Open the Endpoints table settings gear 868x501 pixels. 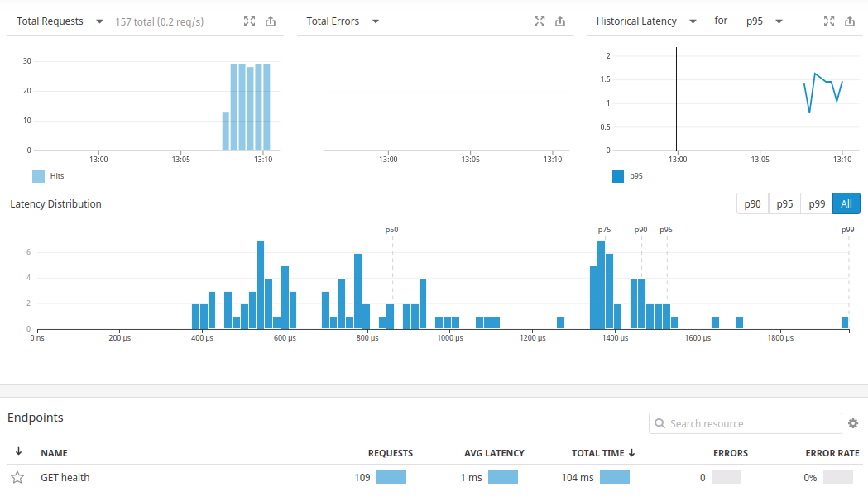(x=853, y=423)
